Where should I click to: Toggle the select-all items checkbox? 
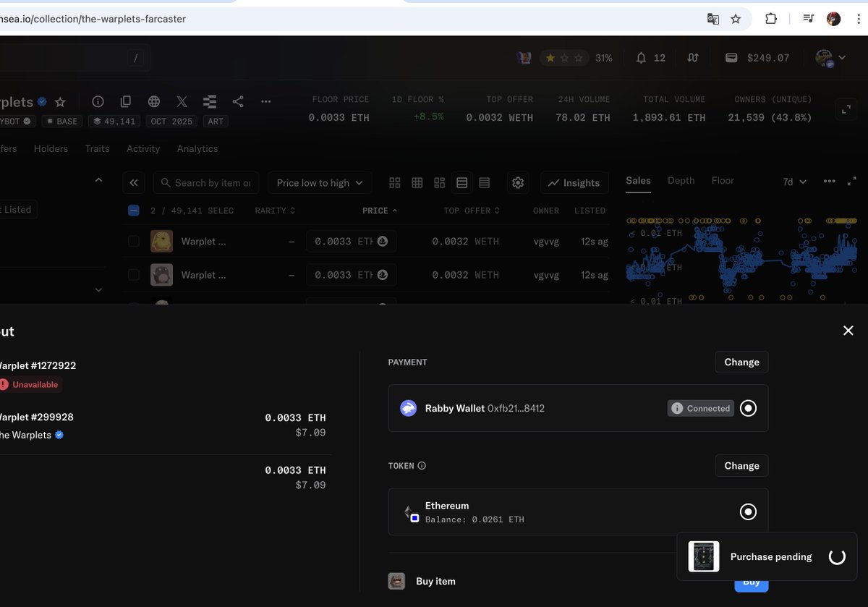(x=133, y=211)
